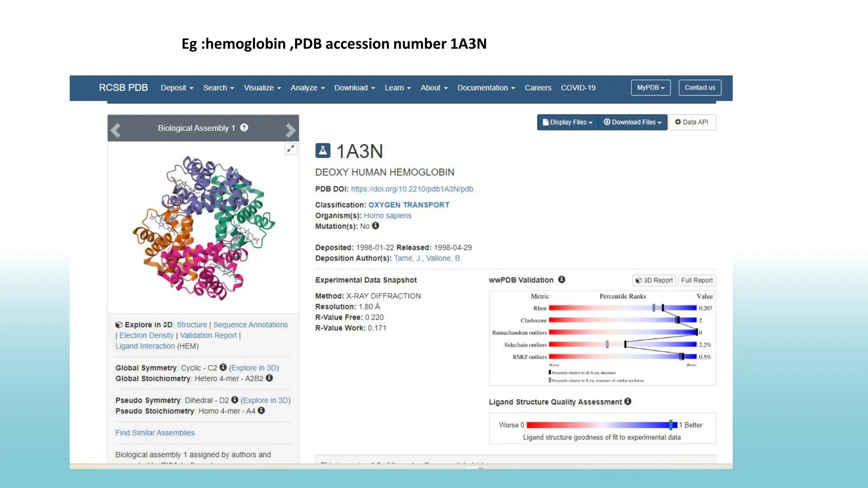Open the Display Files dropdown
The height and width of the screenshot is (488, 868).
point(568,122)
